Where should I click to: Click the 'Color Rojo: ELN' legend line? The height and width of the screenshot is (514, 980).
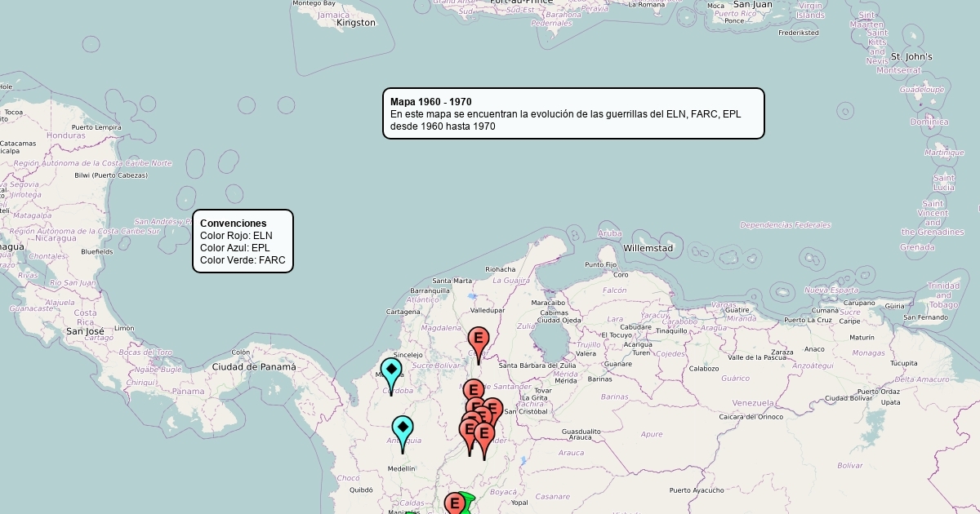point(236,236)
